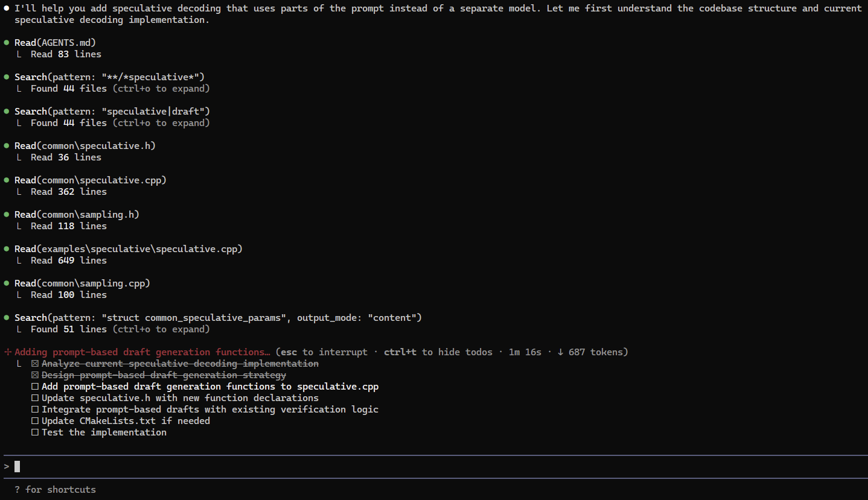Toggle the "Design prompt-based draft generation strategy" checkbox
Image resolution: width=868 pixels, height=500 pixels.
(x=35, y=375)
